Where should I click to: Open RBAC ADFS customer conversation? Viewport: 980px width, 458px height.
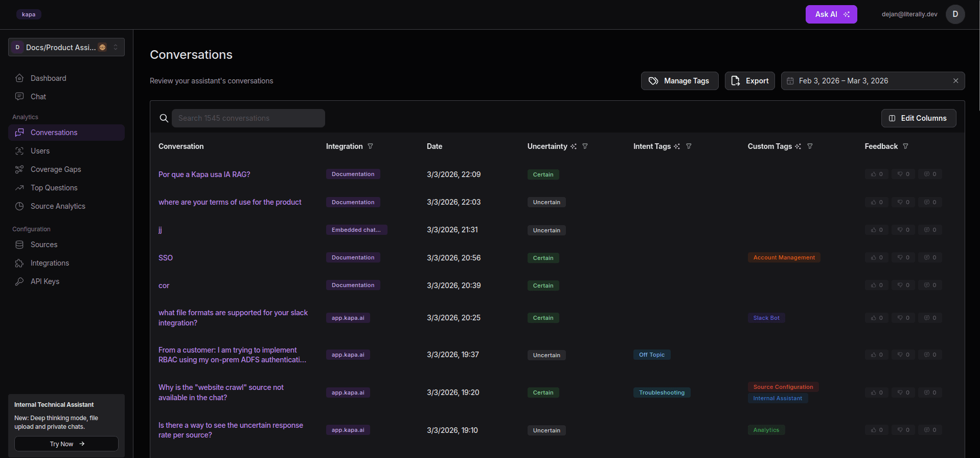point(232,355)
